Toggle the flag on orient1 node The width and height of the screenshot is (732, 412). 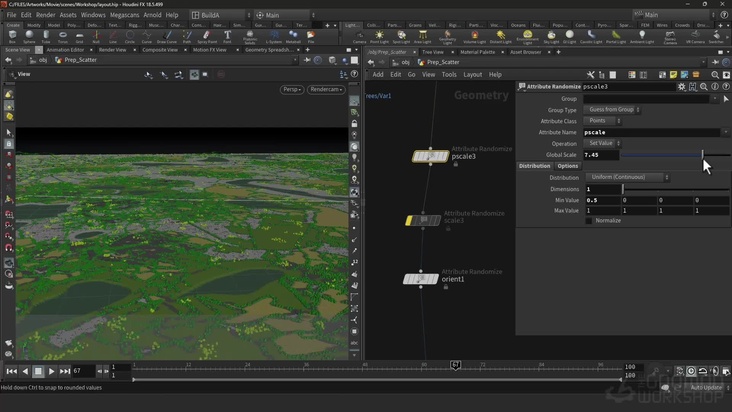[x=434, y=279]
